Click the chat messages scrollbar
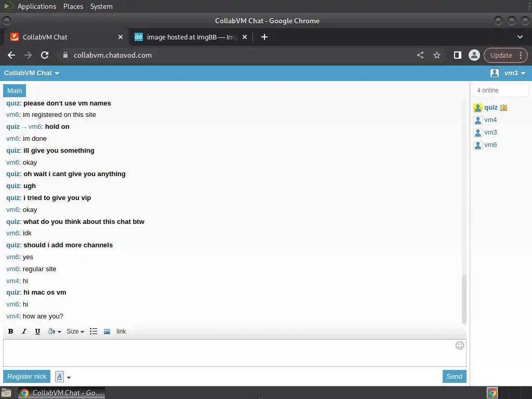The width and height of the screenshot is (532, 399). coord(464,299)
